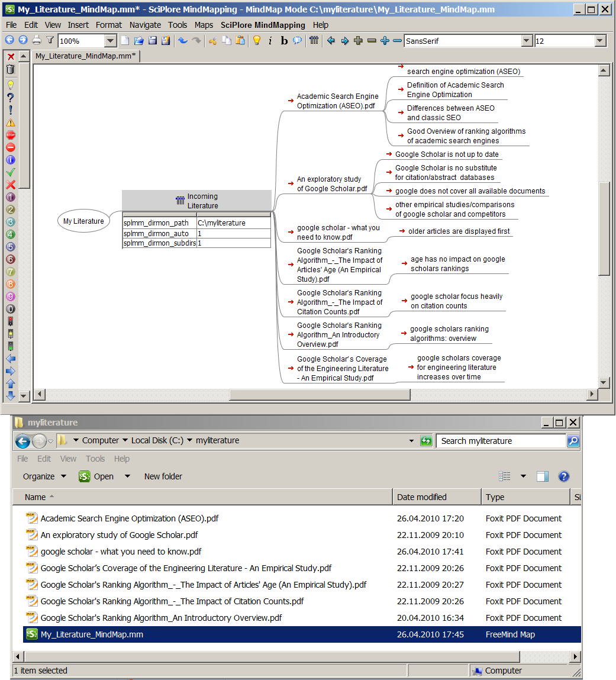Toggle italic formatting with the i icon
616x680 pixels.
point(270,41)
